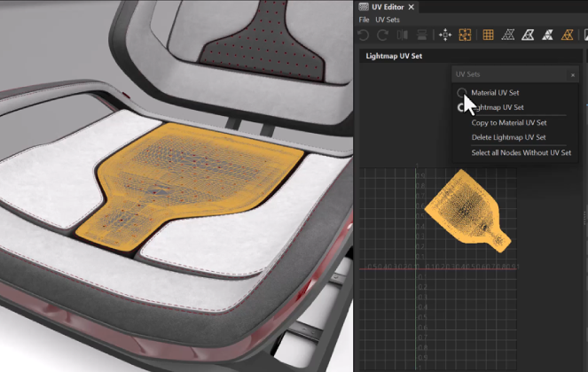The width and height of the screenshot is (588, 372).
Task: Close the UV Sets popup panel
Action: pos(573,75)
